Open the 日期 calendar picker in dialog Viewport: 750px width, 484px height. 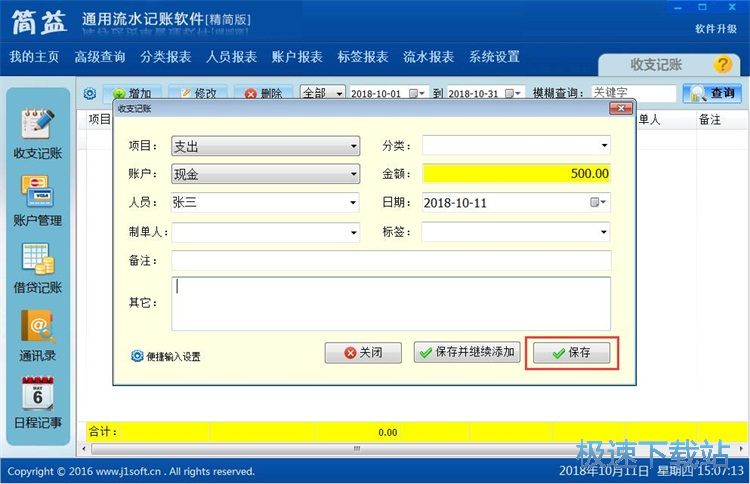[x=598, y=202]
